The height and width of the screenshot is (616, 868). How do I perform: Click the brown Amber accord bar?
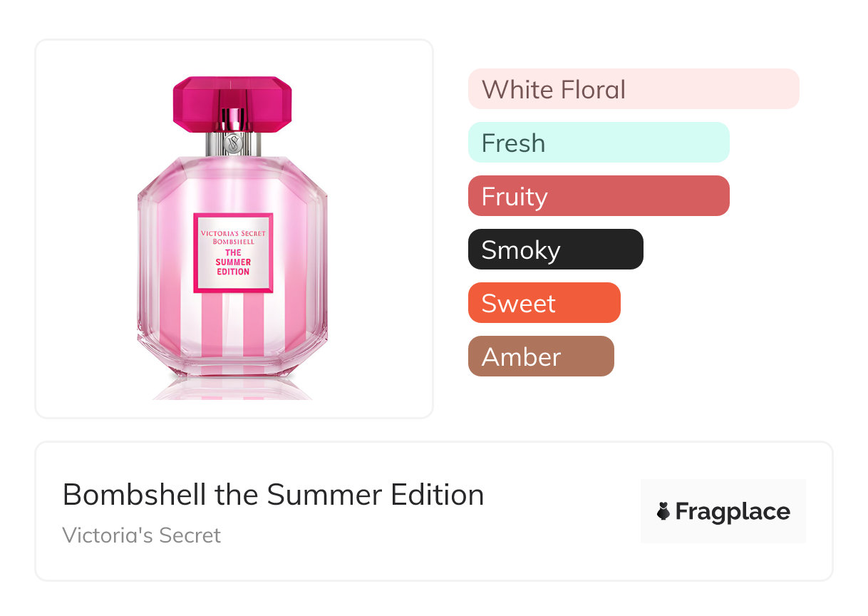click(540, 356)
